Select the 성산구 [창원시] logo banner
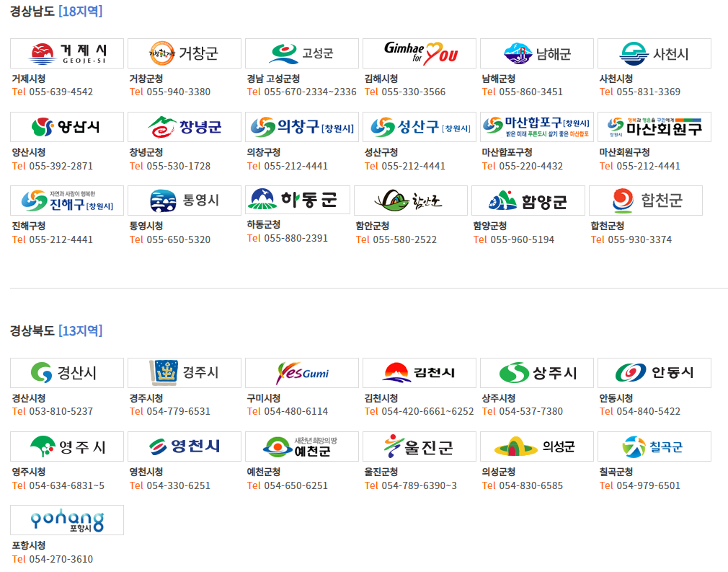The image size is (728, 572). click(420, 127)
